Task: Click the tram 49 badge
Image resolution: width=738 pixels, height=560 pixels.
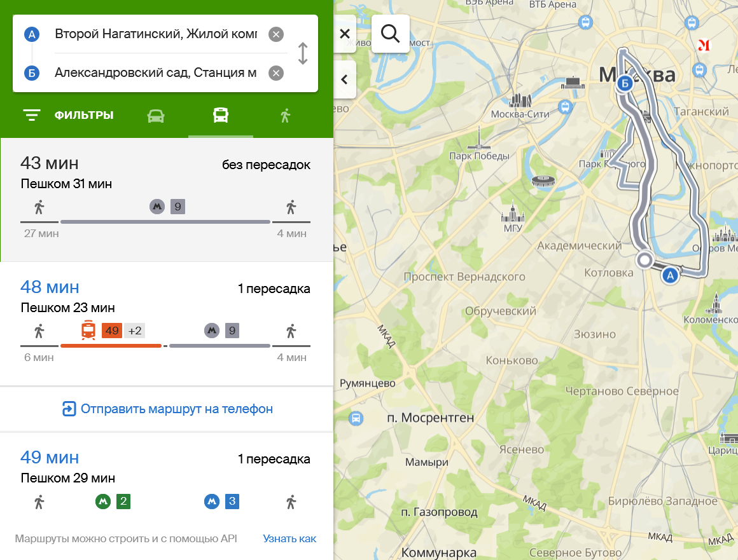Action: tap(112, 331)
